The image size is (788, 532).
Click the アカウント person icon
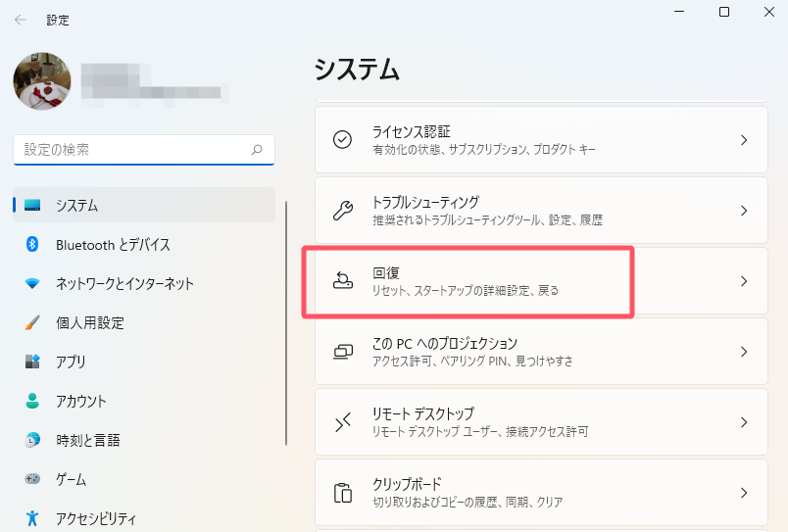(32, 401)
